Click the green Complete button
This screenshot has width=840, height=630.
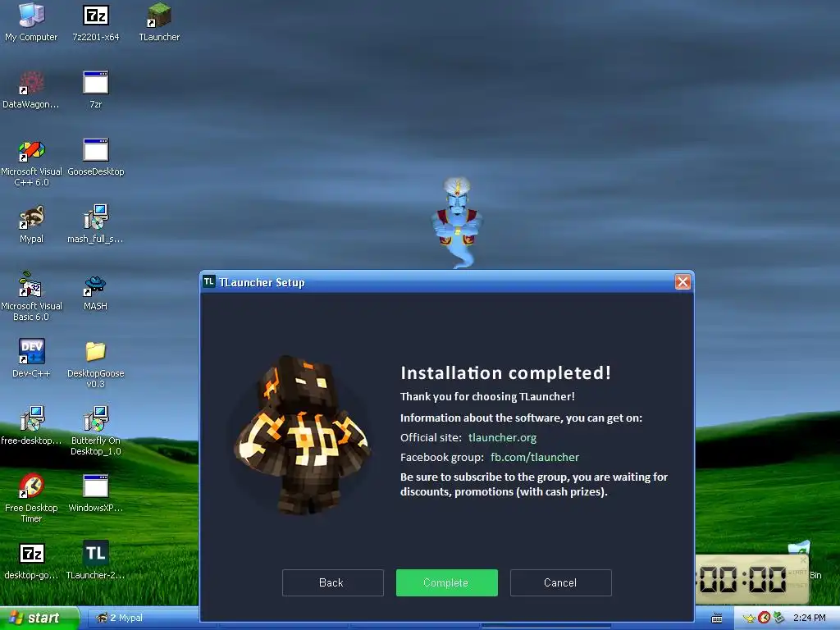tap(447, 583)
